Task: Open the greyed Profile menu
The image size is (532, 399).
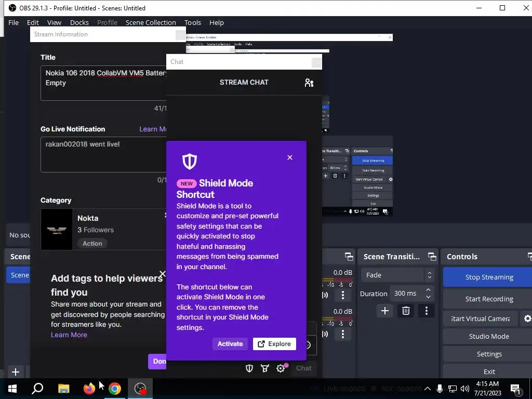Action: tap(107, 22)
